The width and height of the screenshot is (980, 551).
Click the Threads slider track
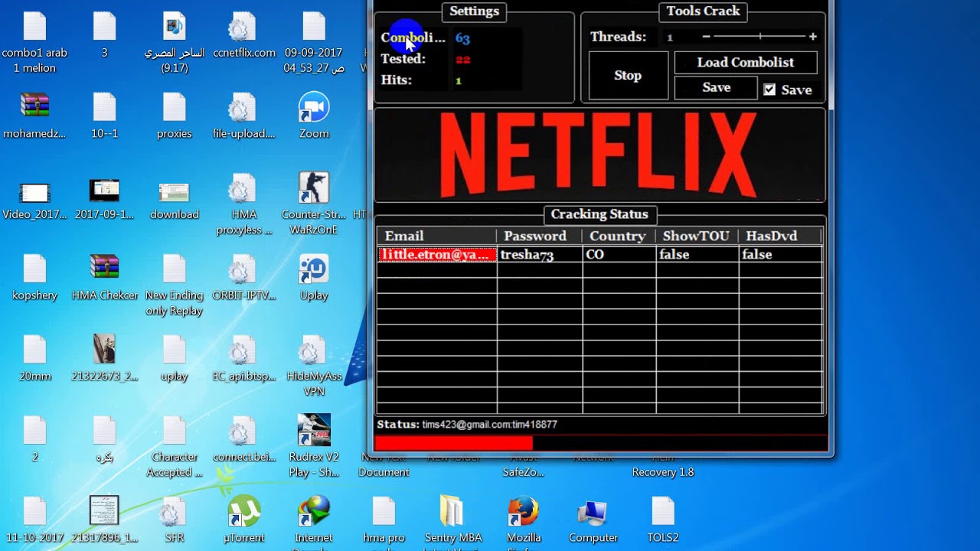click(x=759, y=37)
